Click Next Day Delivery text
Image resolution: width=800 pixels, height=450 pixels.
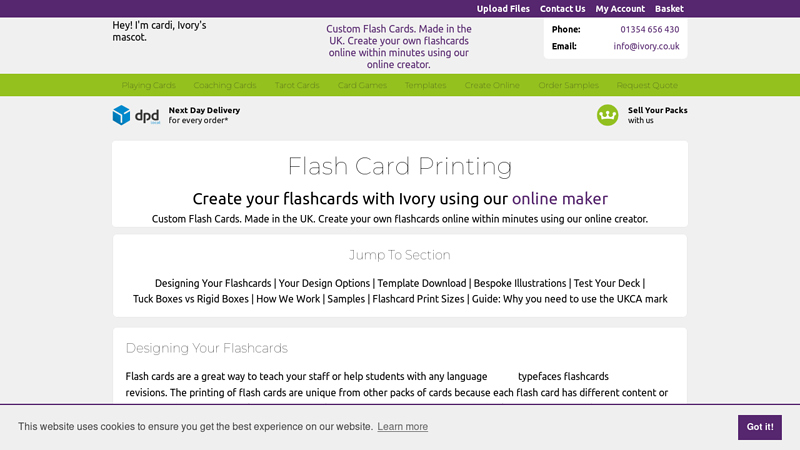[204, 110]
